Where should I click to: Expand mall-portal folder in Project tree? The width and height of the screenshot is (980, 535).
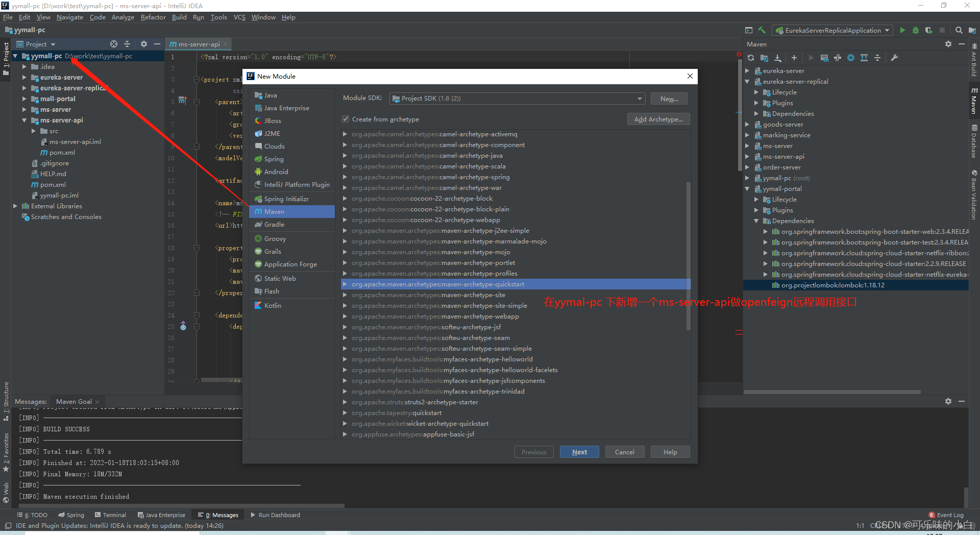[24, 99]
